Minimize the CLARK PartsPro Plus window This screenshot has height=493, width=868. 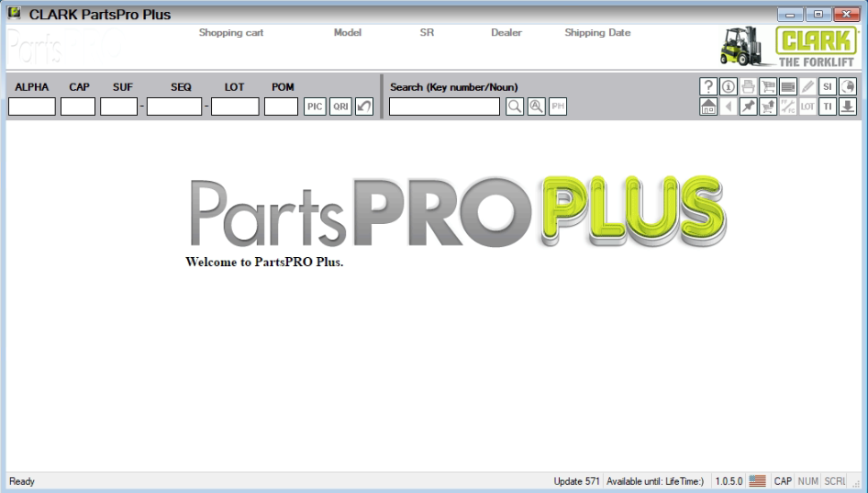coord(790,15)
